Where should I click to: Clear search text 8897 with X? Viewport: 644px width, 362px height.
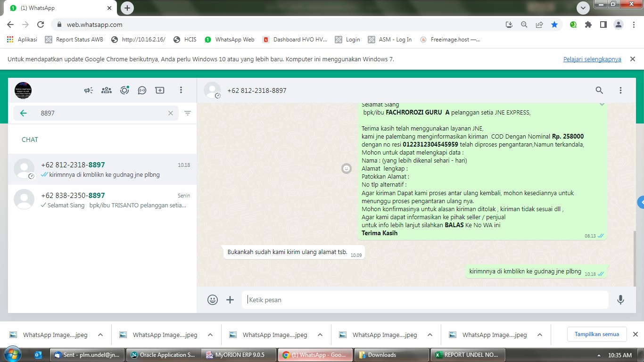point(171,113)
